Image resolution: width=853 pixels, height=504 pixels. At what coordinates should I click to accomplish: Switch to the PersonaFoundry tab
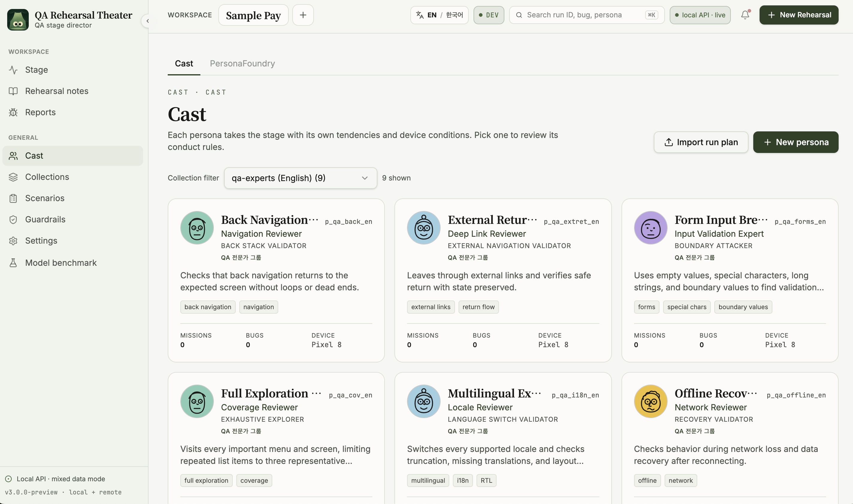[242, 63]
